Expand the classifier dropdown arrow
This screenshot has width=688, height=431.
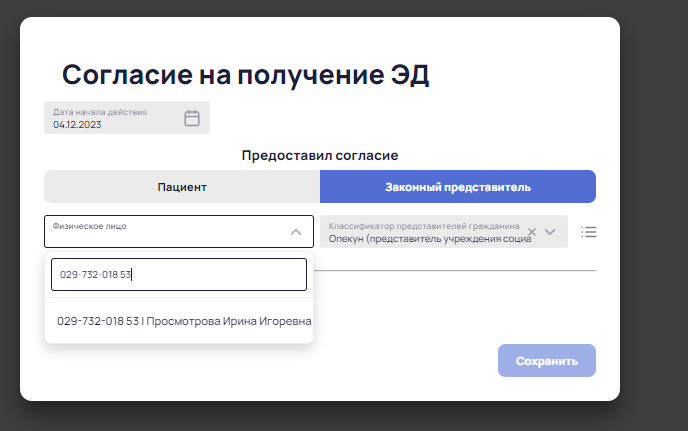tap(550, 232)
